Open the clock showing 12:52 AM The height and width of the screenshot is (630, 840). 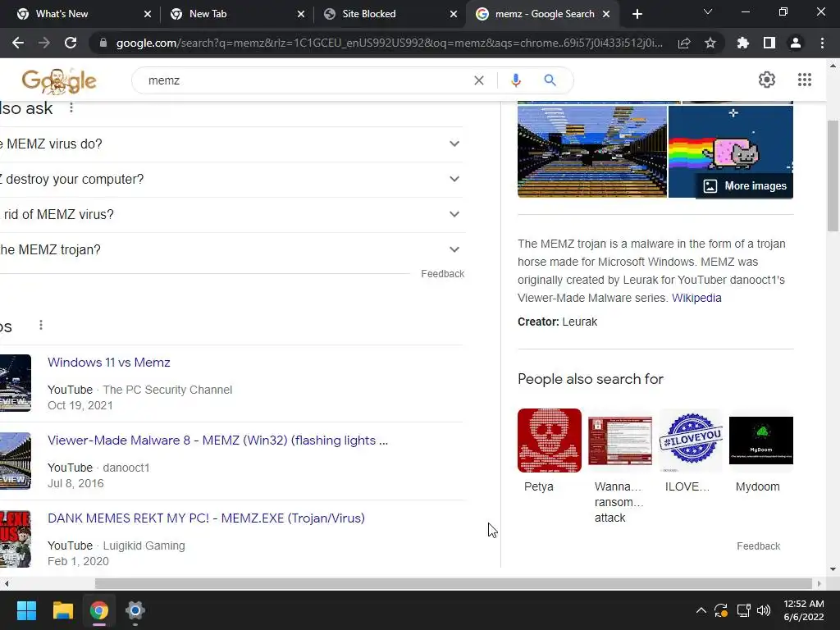point(804,610)
